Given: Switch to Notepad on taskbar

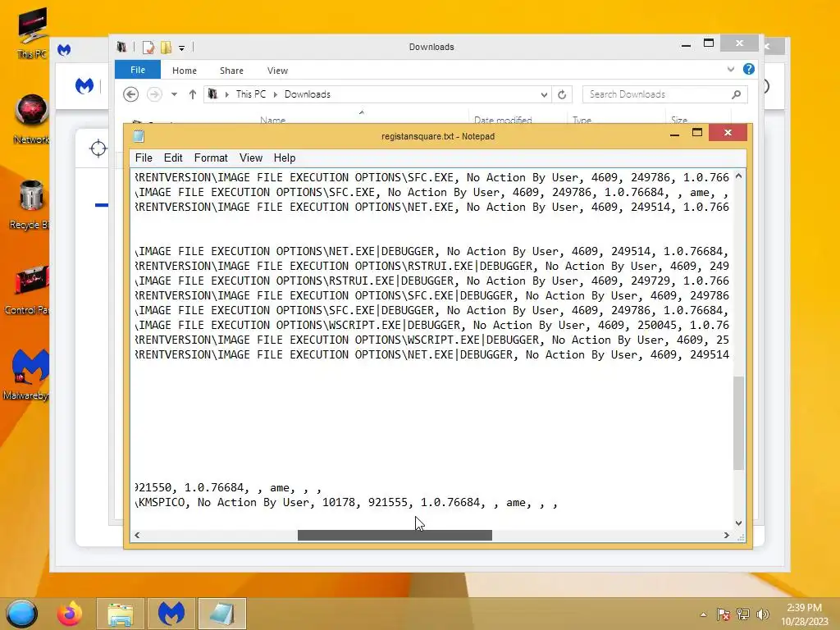Looking at the screenshot, I should [221, 614].
